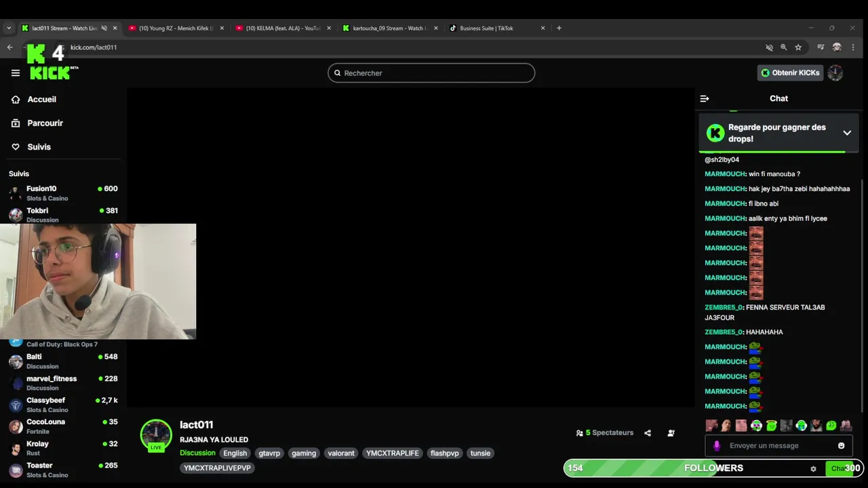The height and width of the screenshot is (488, 868).
Task: Close the Young RZ YouTube tab
Action: (x=222, y=28)
